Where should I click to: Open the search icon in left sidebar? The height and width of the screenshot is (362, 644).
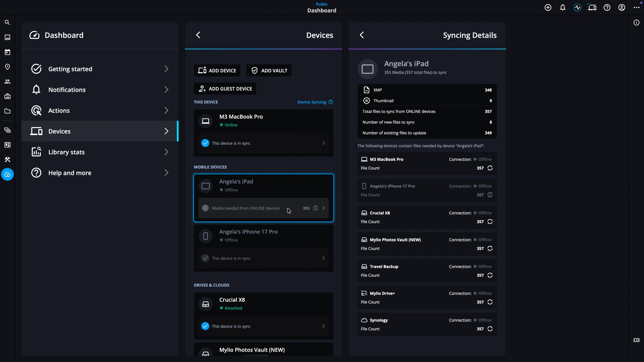7,22
